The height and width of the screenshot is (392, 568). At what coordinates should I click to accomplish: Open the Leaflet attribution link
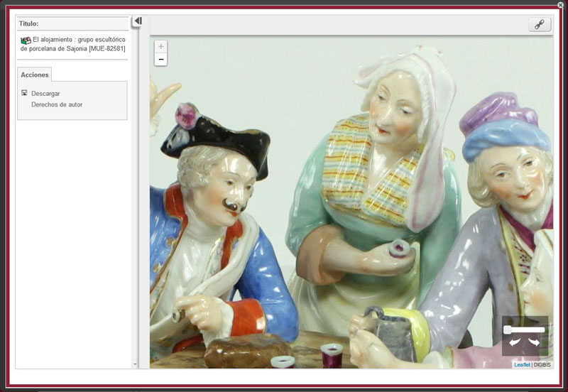pyautogui.click(x=522, y=365)
